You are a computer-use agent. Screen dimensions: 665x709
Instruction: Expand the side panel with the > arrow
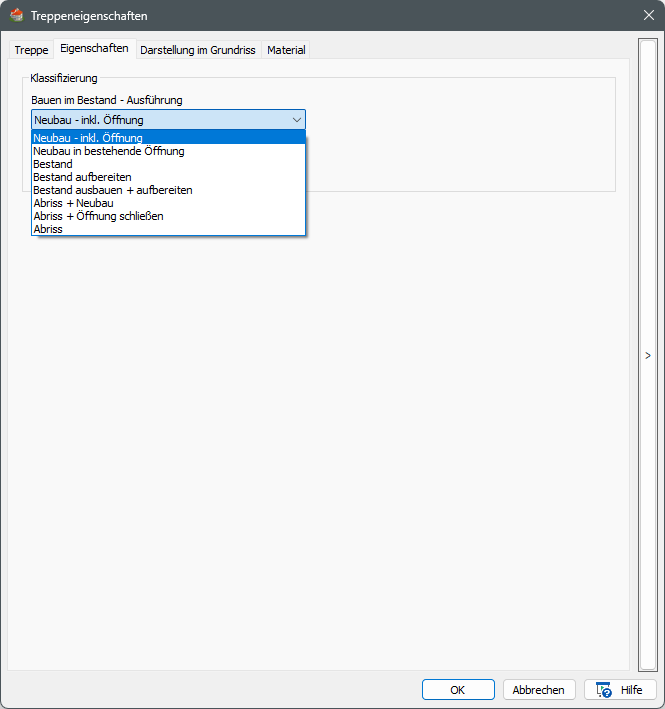648,356
